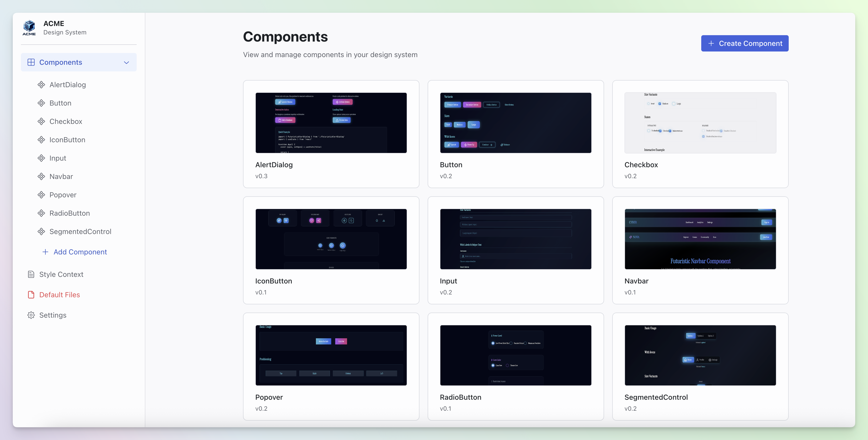The height and width of the screenshot is (440, 868).
Task: Click the document icon next to Style Context
Action: click(x=31, y=274)
